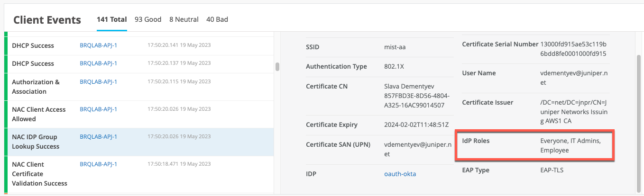Select DHCP Success event at 17:50:20.141

coord(33,45)
